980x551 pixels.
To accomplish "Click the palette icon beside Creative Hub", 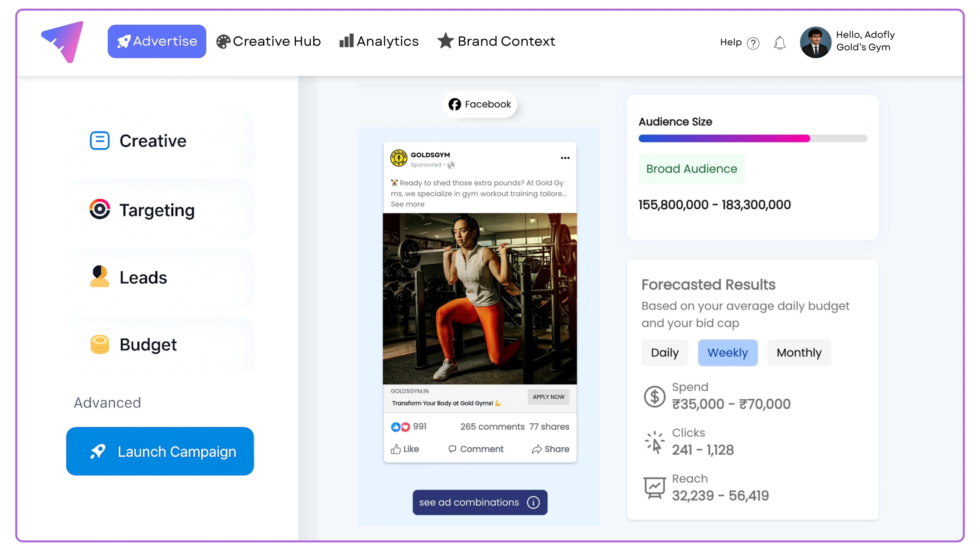I will (223, 41).
